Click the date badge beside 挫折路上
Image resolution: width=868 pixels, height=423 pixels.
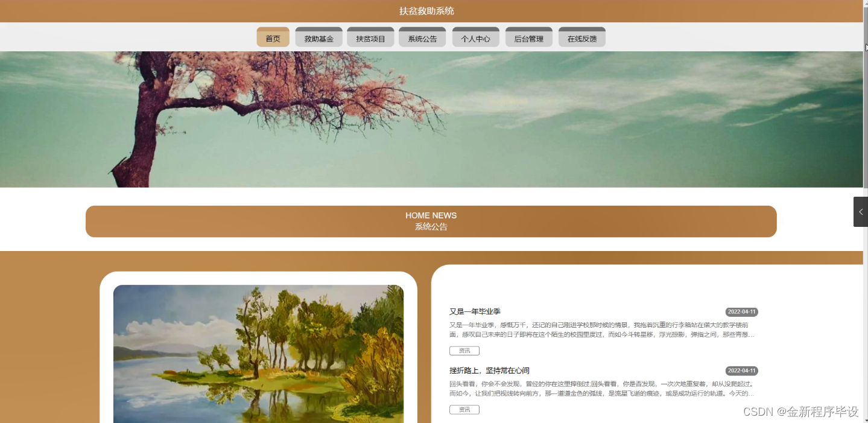(x=741, y=371)
